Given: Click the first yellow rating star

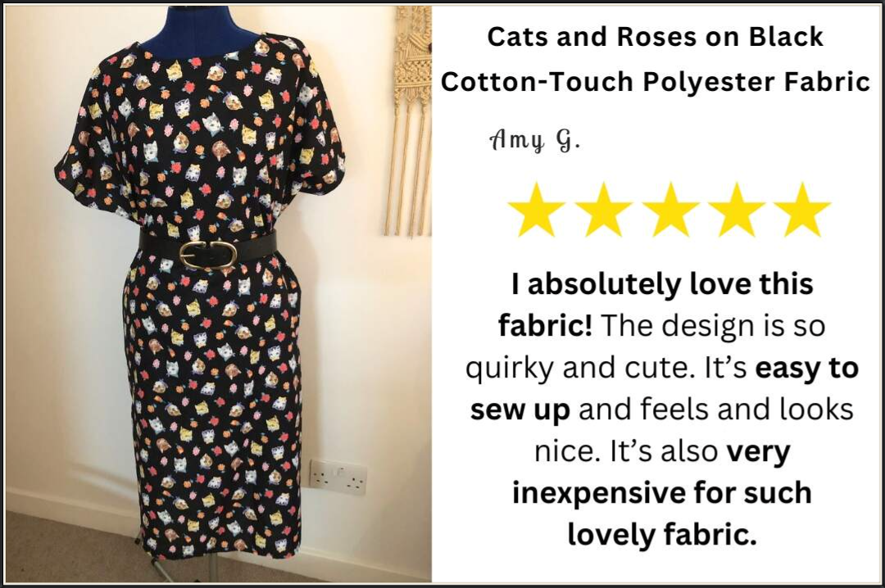Looking at the screenshot, I should click(x=536, y=210).
